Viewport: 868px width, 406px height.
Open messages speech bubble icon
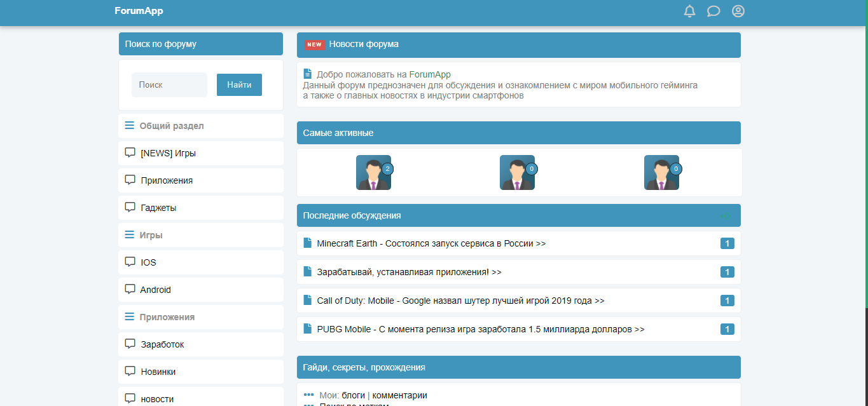713,11
